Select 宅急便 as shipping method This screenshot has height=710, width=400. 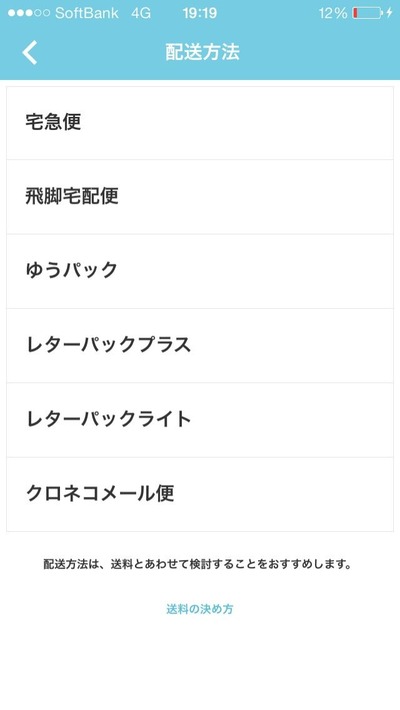[x=200, y=123]
